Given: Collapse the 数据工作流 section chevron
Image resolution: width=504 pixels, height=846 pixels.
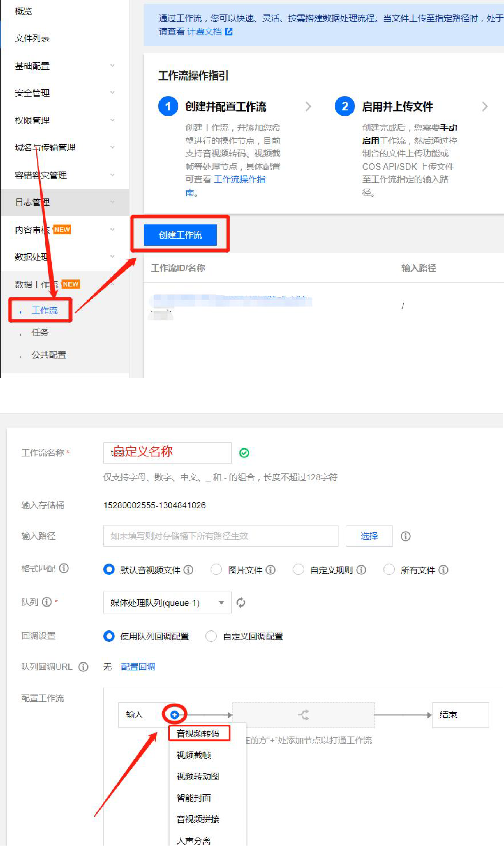Looking at the screenshot, I should (113, 284).
